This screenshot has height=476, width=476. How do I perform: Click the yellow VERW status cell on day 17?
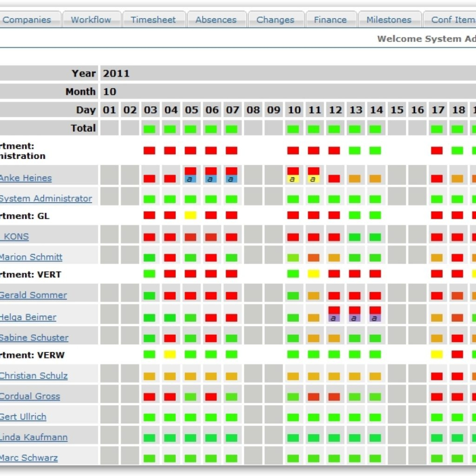pos(437,355)
